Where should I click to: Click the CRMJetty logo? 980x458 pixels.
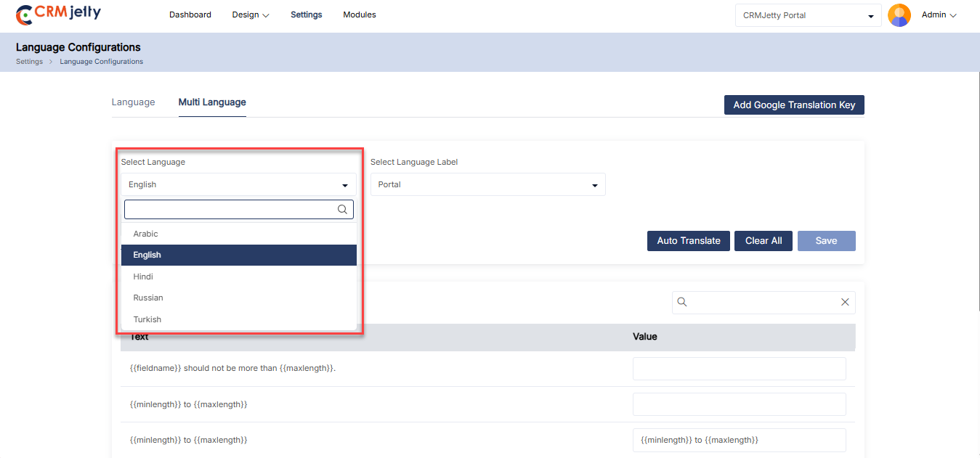pyautogui.click(x=58, y=14)
